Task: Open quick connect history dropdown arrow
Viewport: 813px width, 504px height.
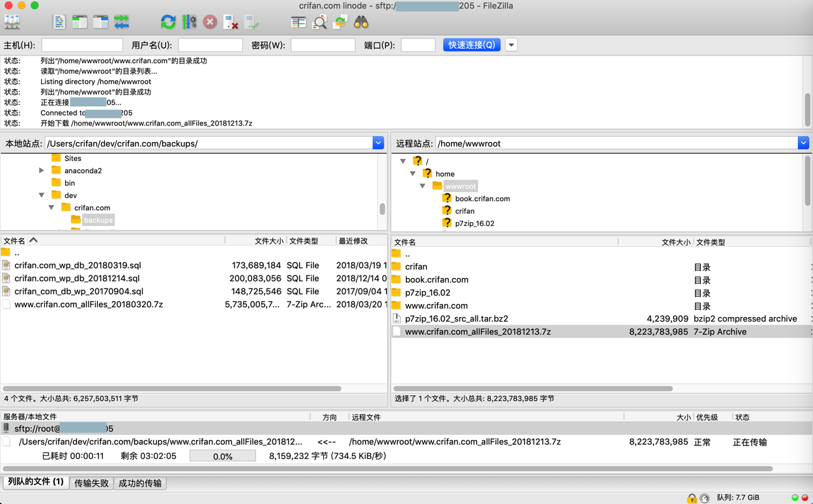Action: (511, 45)
